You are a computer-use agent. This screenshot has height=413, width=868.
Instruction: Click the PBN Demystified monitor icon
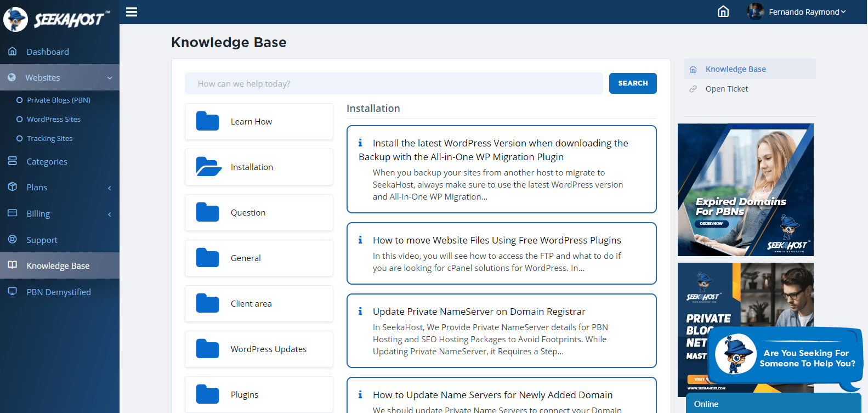pyautogui.click(x=13, y=291)
